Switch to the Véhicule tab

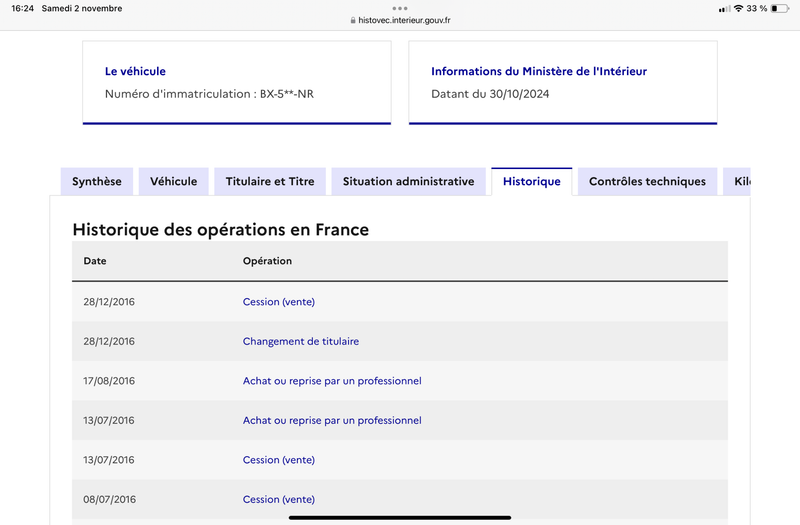pyautogui.click(x=173, y=182)
